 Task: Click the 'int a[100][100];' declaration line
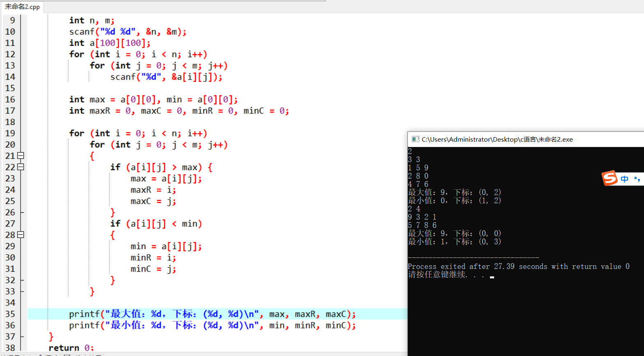point(110,43)
